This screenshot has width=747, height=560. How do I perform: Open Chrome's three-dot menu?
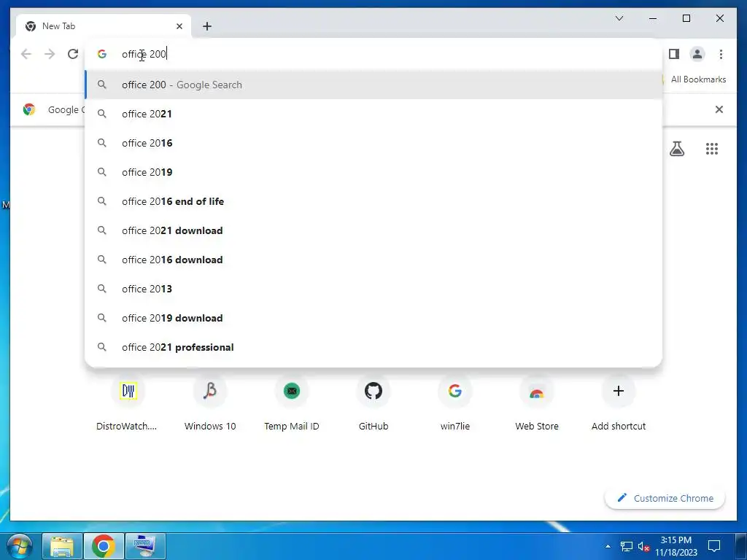tap(721, 54)
